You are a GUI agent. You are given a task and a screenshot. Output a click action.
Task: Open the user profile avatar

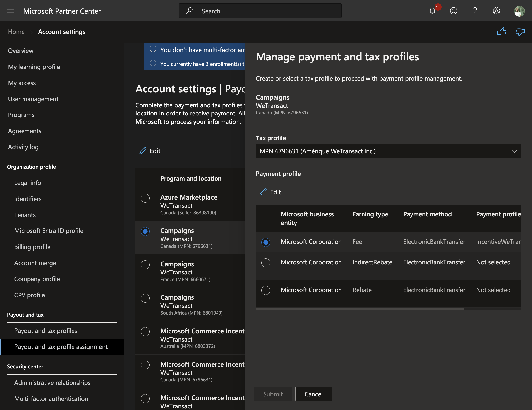[519, 11]
